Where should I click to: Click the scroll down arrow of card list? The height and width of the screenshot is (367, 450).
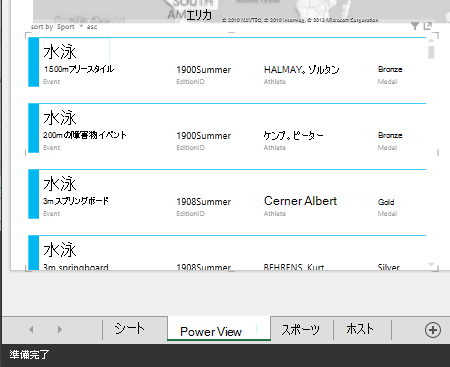tap(431, 264)
